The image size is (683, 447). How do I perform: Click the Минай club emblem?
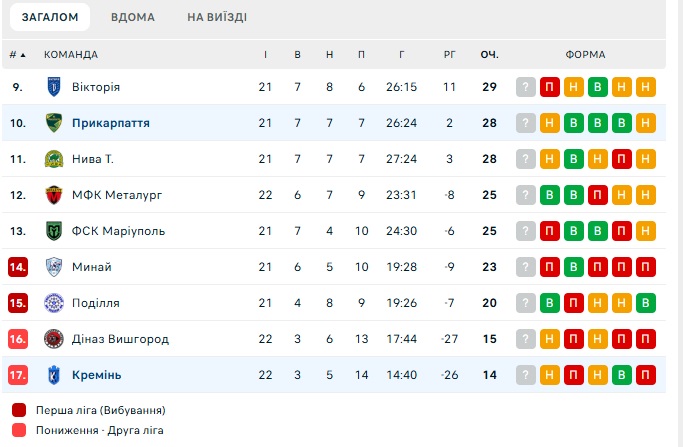pyautogui.click(x=54, y=267)
